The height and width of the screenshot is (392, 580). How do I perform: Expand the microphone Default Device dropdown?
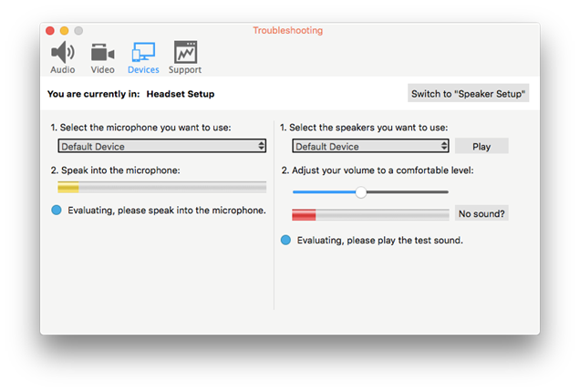[161, 146]
